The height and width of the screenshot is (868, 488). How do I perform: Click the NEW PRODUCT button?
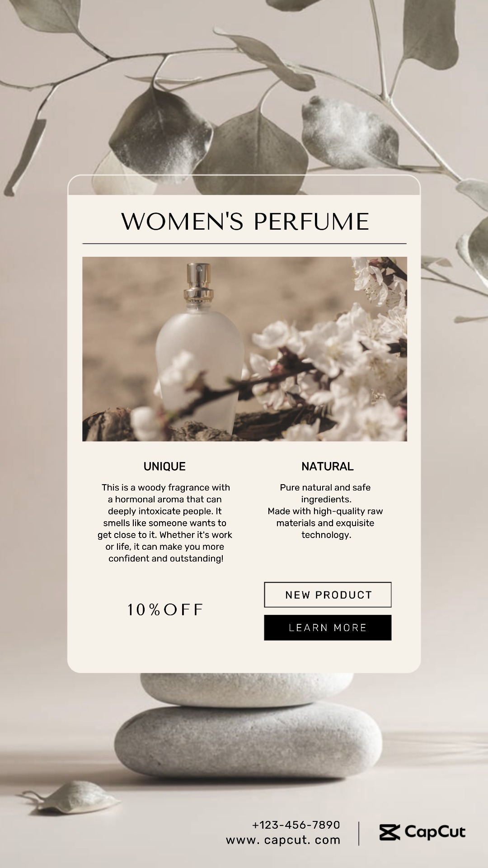tap(328, 594)
